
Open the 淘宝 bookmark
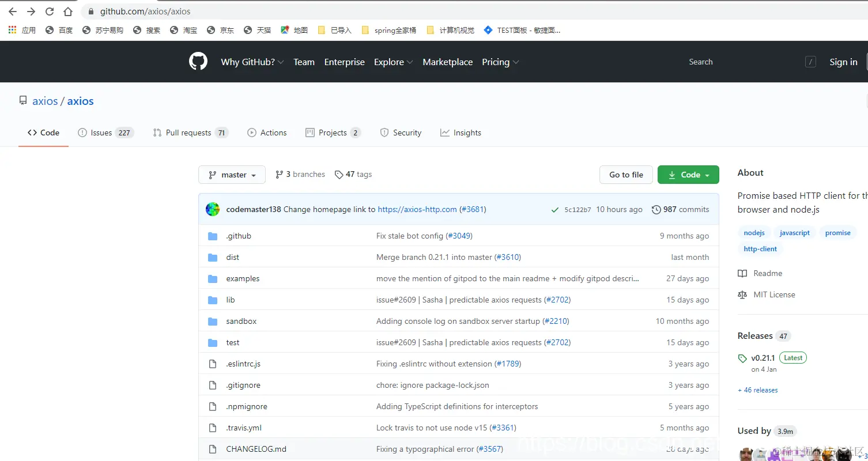coord(183,30)
